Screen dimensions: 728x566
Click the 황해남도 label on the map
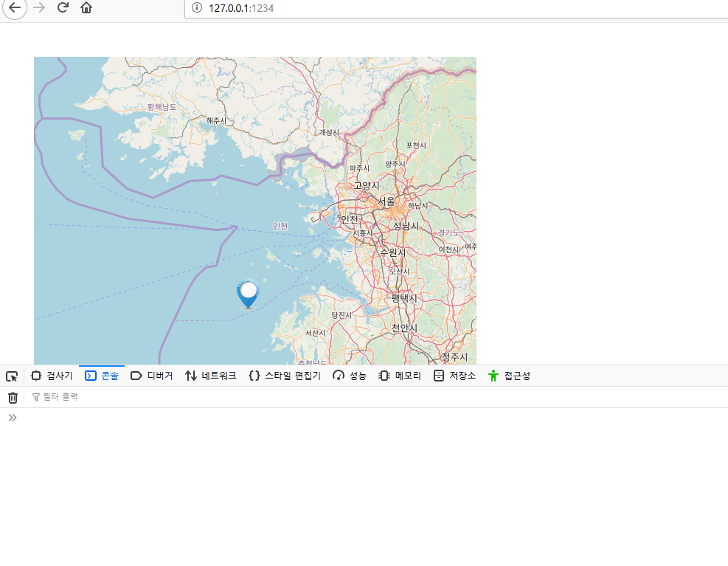162,107
